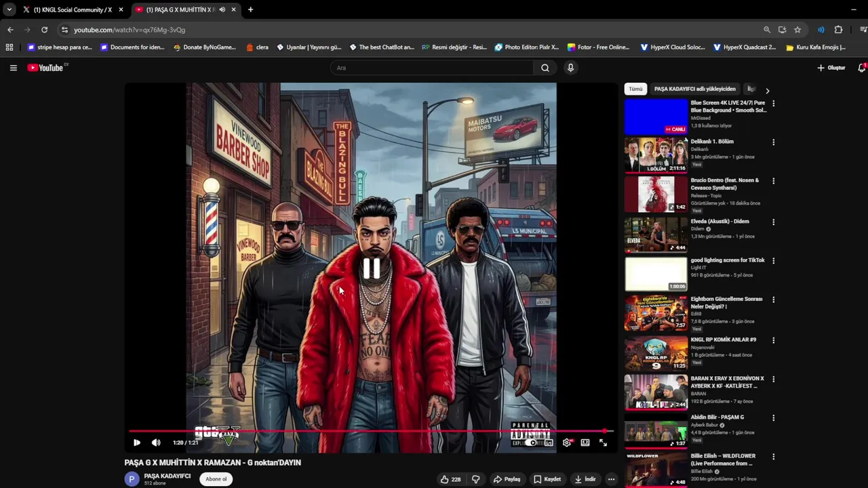
Task: Reload the page with the refresh icon
Action: coord(44,30)
